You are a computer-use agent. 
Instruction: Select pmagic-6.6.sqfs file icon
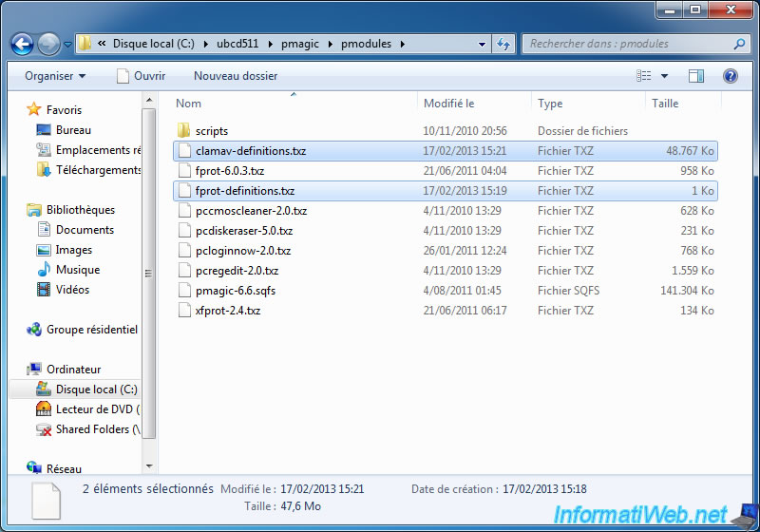pyautogui.click(x=184, y=290)
